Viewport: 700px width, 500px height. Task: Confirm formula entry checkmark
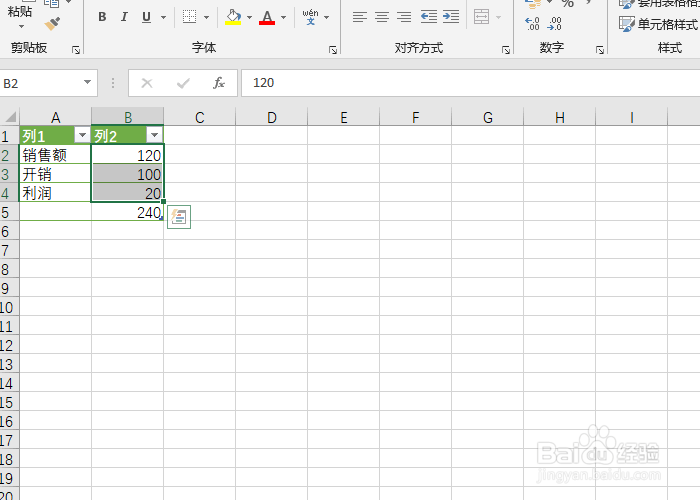click(x=183, y=83)
